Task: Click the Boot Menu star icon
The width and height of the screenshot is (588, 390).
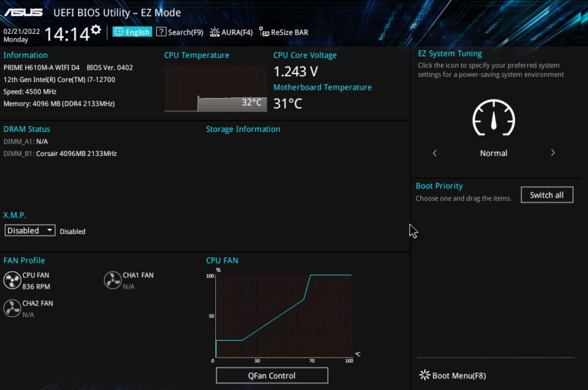Action: pyautogui.click(x=425, y=375)
